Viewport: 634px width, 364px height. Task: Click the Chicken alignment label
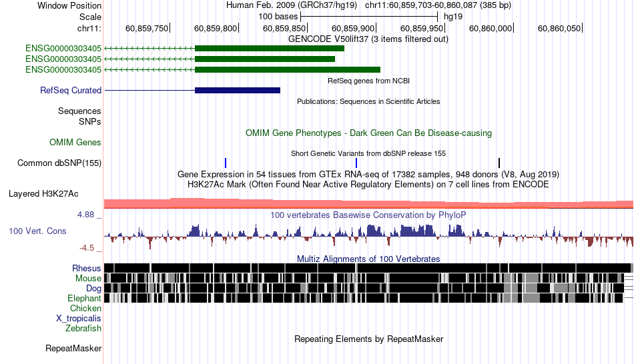coord(85,308)
